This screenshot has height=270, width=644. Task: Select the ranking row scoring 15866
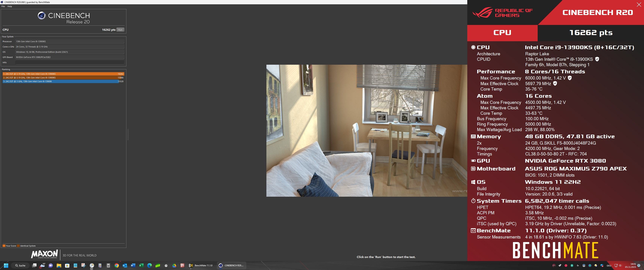click(63, 78)
